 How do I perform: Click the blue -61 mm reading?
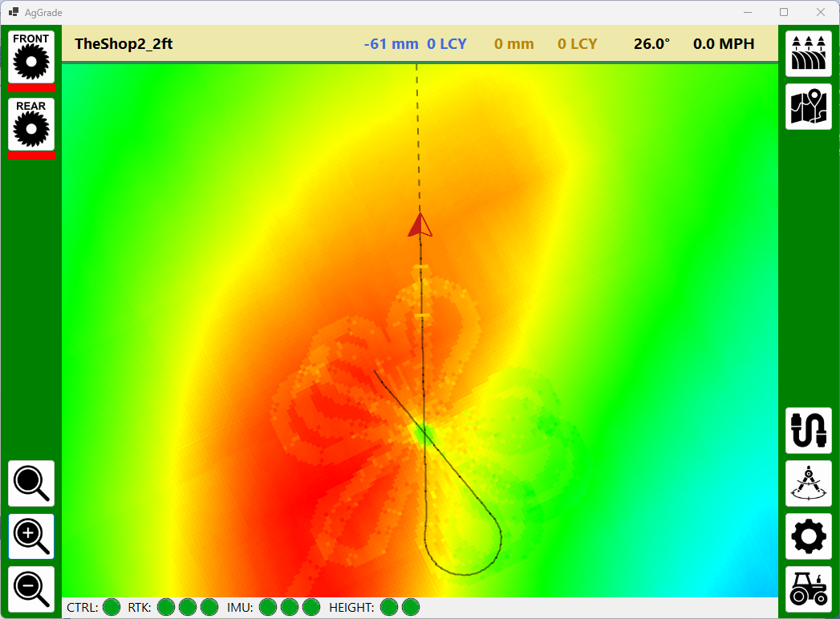point(391,44)
